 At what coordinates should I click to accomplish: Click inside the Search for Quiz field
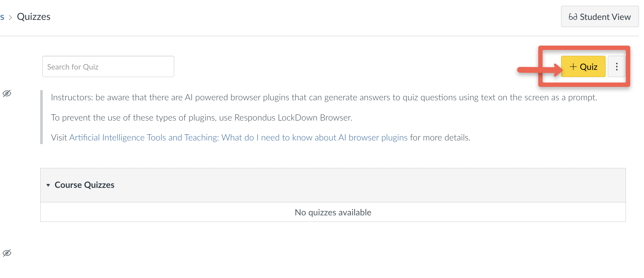pos(108,67)
